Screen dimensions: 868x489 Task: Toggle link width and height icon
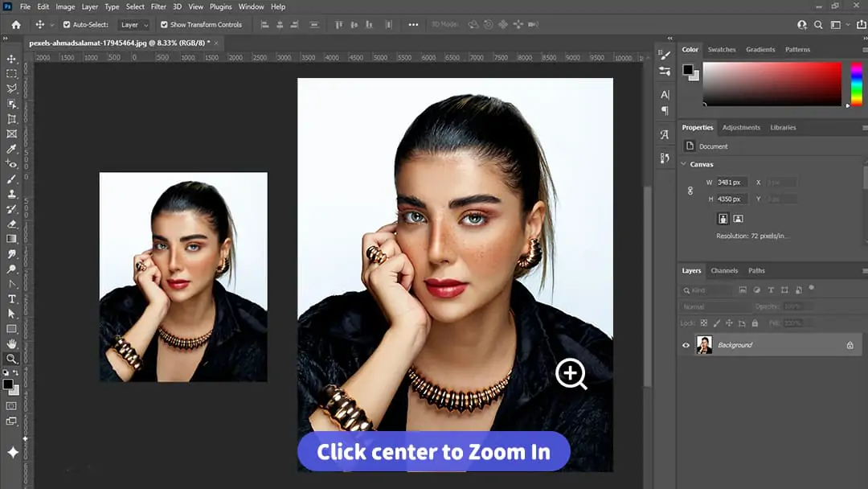[x=690, y=191]
